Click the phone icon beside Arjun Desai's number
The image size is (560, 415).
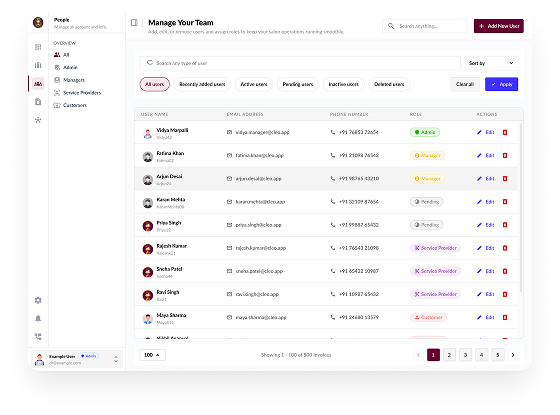(x=332, y=179)
